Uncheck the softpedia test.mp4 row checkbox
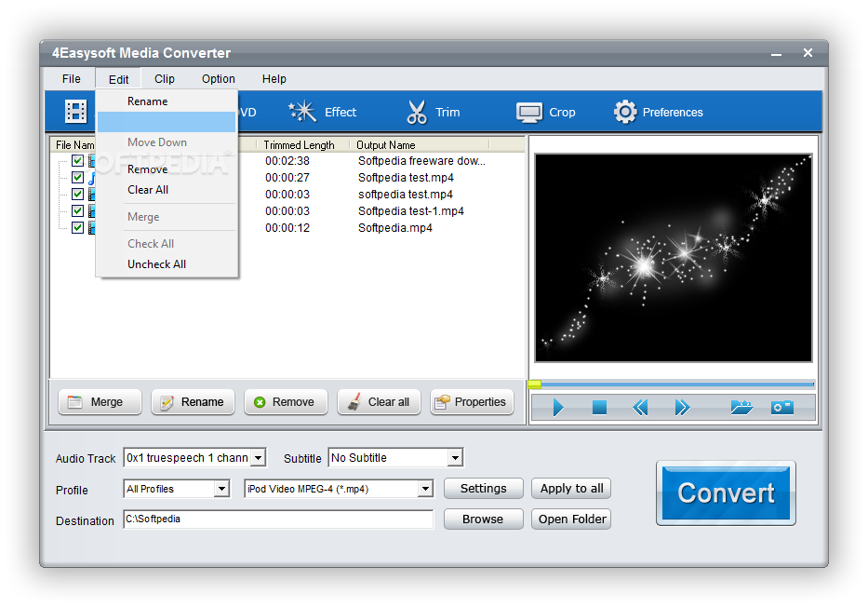The width and height of the screenshot is (868, 607). click(77, 194)
